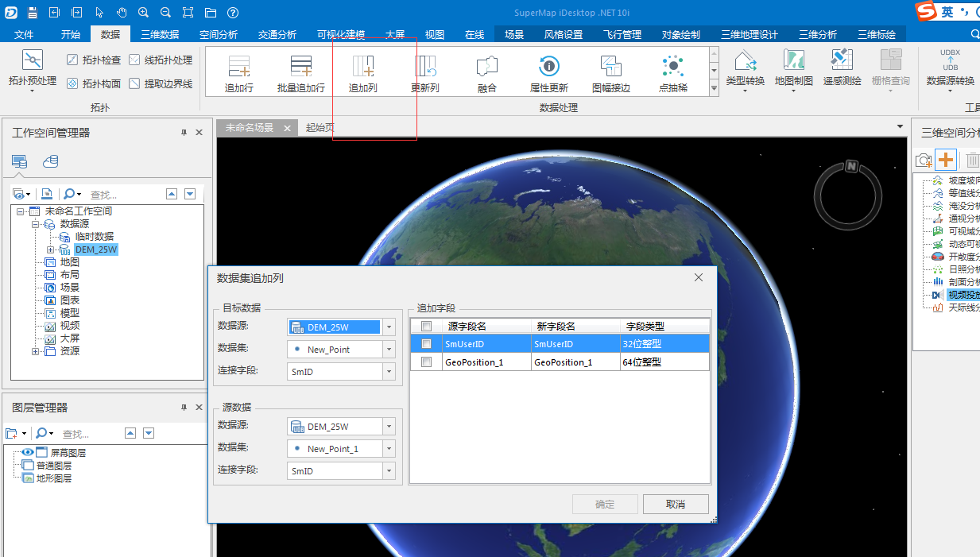Toggle visibility eye of 屏幕图层
This screenshot has height=557, width=980.
tap(28, 452)
